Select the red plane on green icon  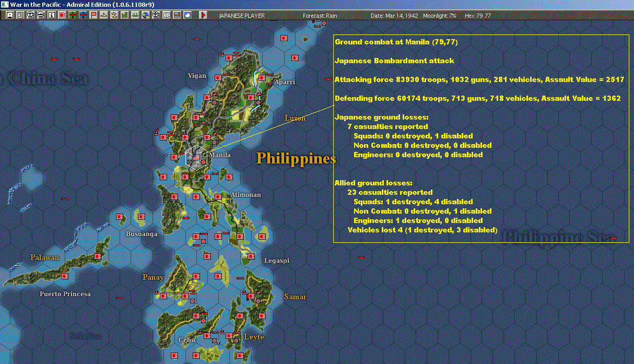point(73,15)
